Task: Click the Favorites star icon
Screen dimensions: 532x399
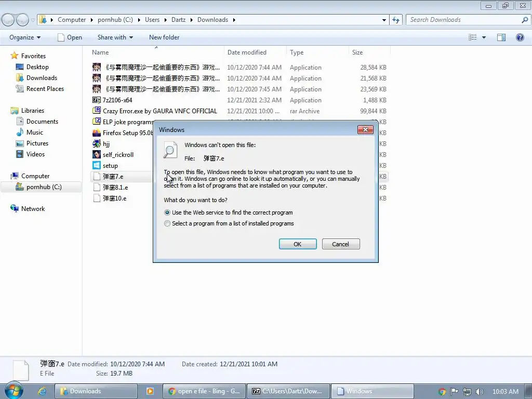Action: pos(14,56)
